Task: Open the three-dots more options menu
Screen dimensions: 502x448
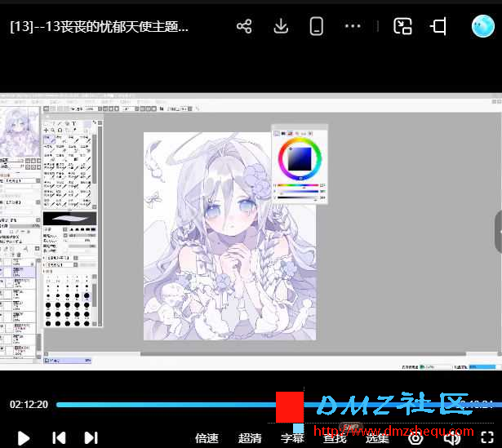Action: point(353,26)
